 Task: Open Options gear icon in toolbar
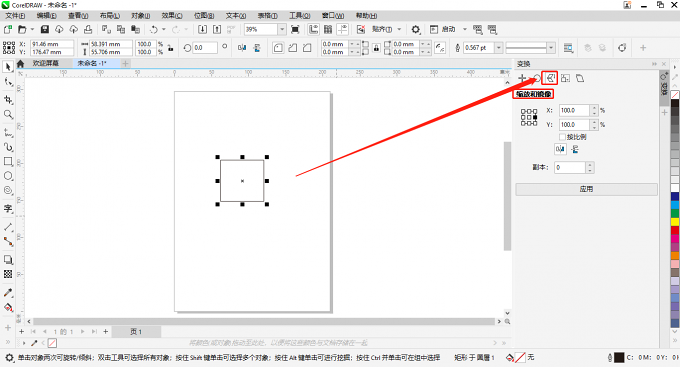[415, 29]
